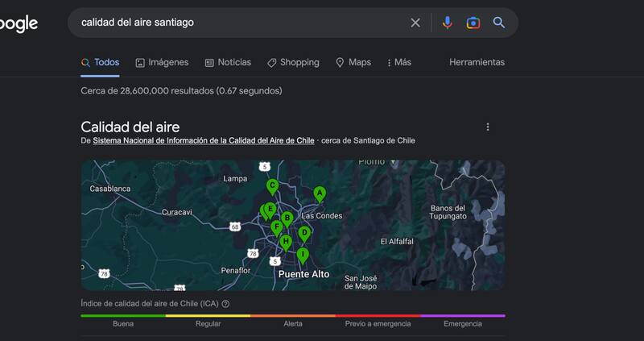
Task: Click map marker H on the map
Action: 285,241
